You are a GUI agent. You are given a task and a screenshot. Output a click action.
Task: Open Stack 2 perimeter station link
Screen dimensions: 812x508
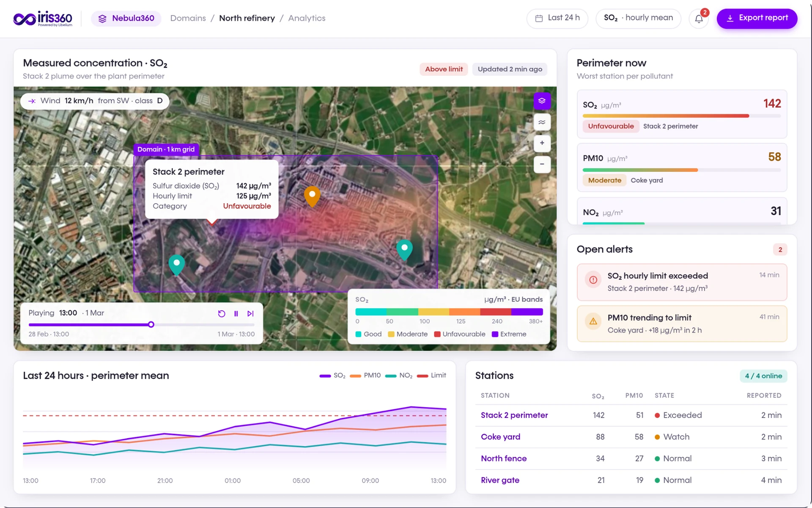[514, 415]
